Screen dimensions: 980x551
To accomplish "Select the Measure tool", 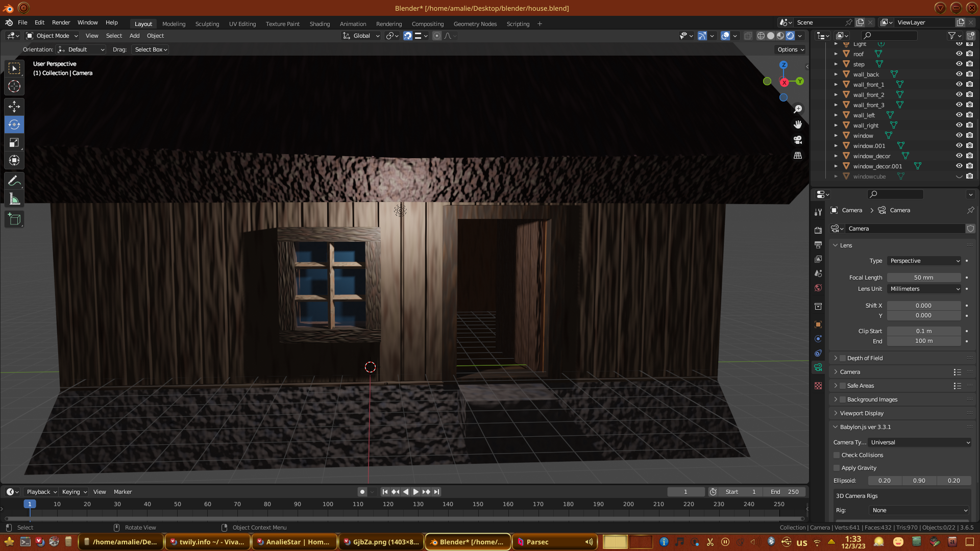I will (14, 199).
